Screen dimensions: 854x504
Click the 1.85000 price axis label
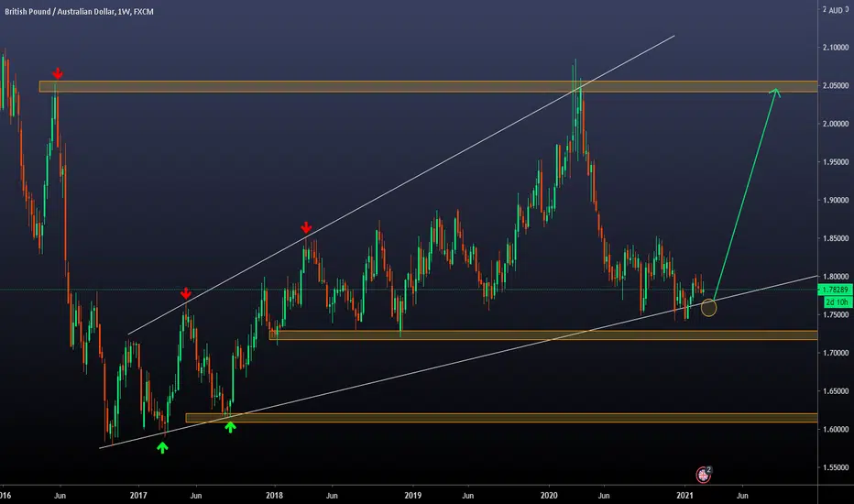pos(836,238)
